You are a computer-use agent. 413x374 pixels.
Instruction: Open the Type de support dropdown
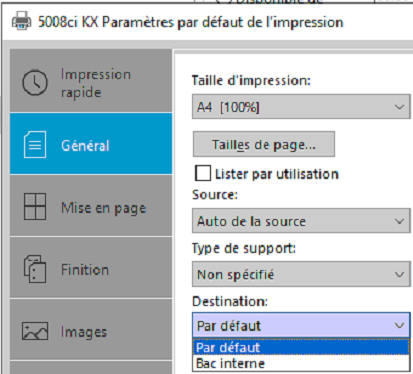tap(301, 274)
